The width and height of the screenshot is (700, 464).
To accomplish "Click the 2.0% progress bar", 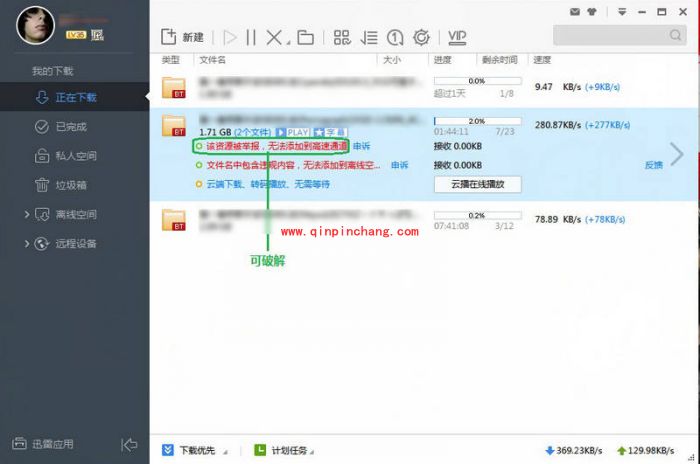I will coord(477,121).
